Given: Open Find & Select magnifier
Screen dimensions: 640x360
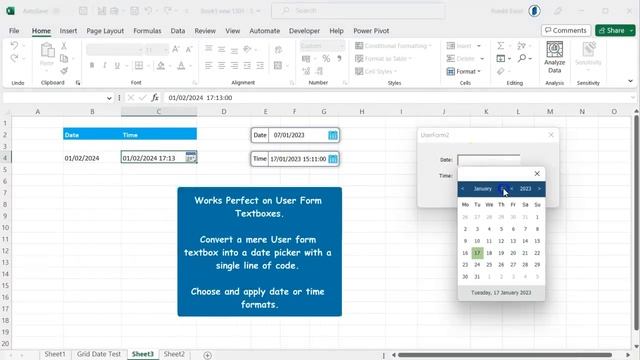Looking at the screenshot, I should (522, 58).
